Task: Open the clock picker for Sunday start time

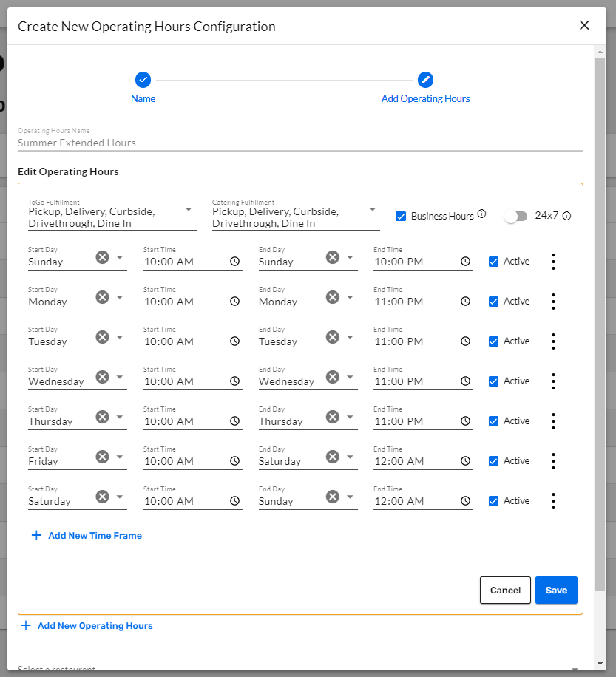Action: click(234, 261)
